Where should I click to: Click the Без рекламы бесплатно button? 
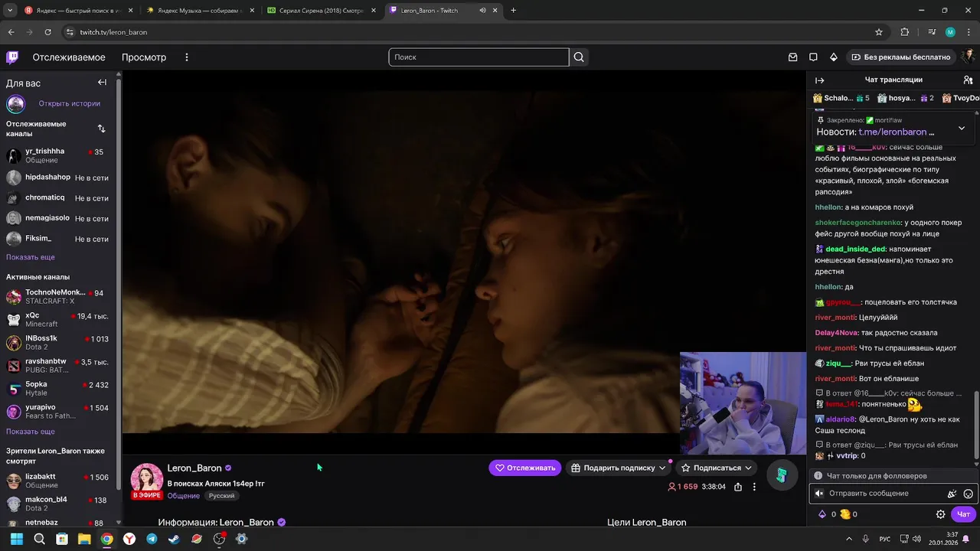click(900, 57)
